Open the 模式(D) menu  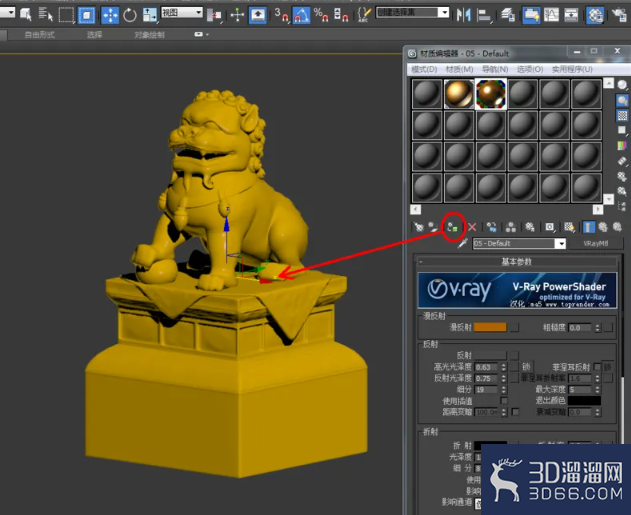pos(424,69)
